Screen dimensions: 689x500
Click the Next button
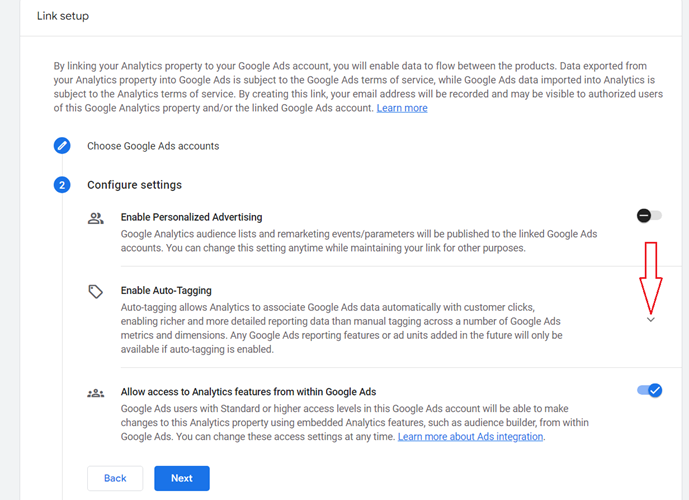coord(182,478)
